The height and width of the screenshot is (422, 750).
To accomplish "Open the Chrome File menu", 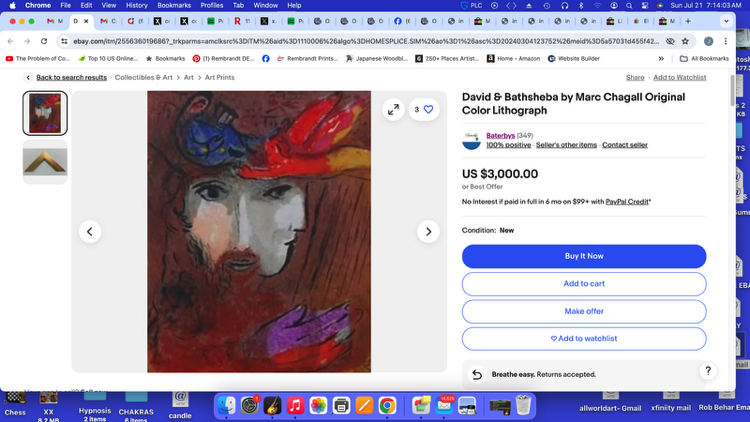I will coord(66,5).
